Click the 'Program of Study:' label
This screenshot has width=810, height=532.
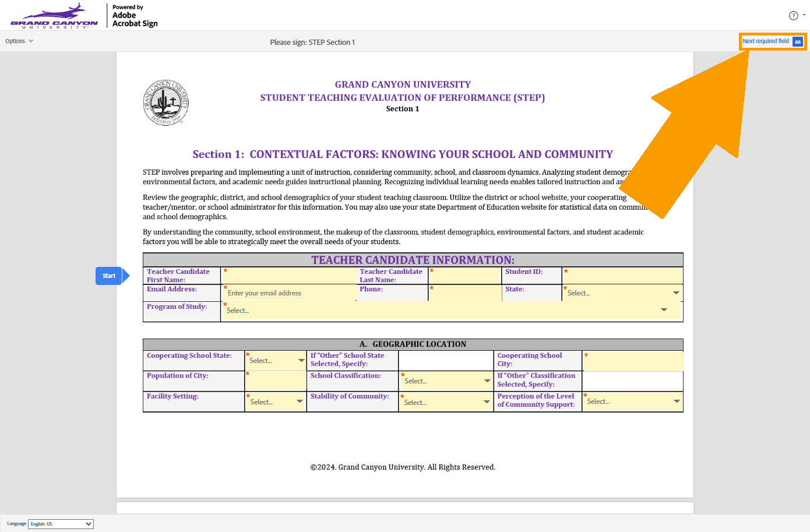tap(177, 306)
